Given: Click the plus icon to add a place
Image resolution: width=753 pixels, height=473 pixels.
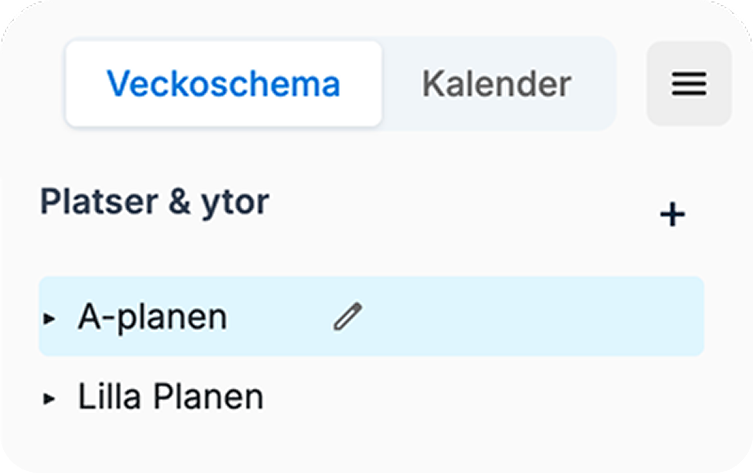Looking at the screenshot, I should 673,214.
